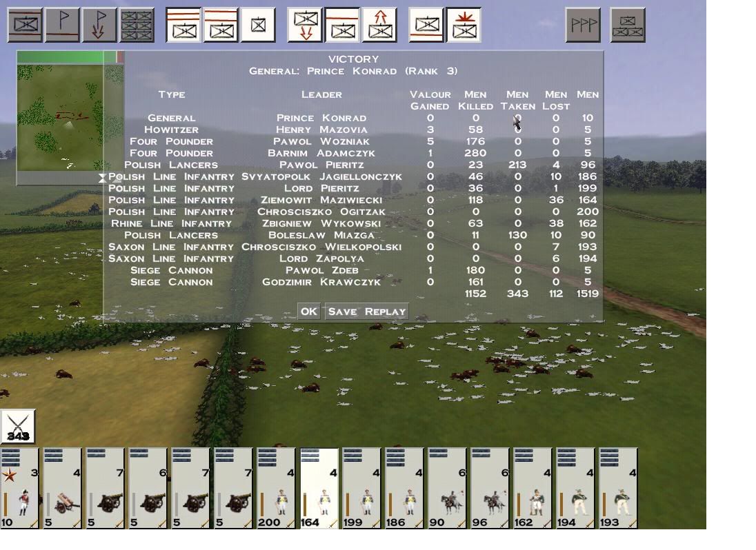This screenshot has width=756, height=550.
Task: Click leader name 'Chrosciszko Ogitzak'
Action: point(321,212)
